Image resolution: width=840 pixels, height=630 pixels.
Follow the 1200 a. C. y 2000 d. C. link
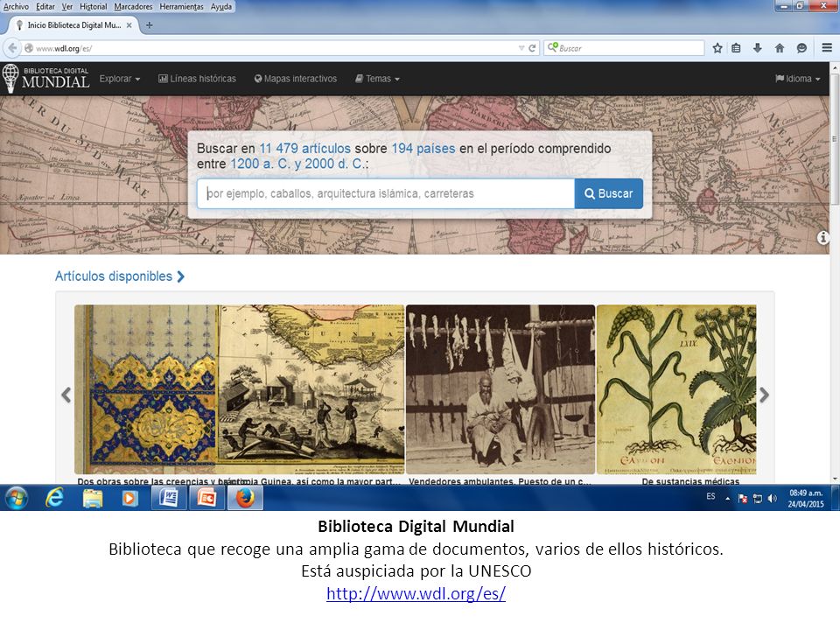[297, 164]
